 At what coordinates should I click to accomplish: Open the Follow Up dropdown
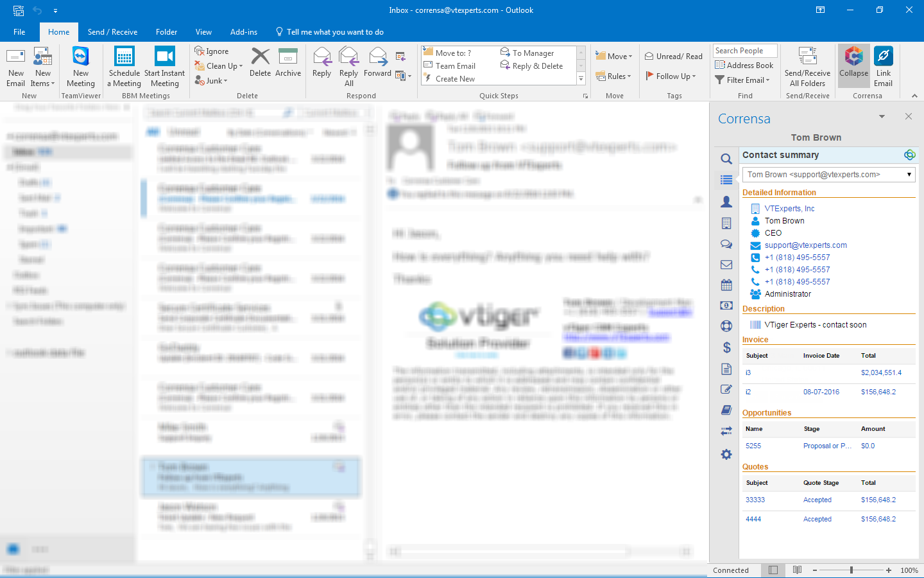click(671, 76)
